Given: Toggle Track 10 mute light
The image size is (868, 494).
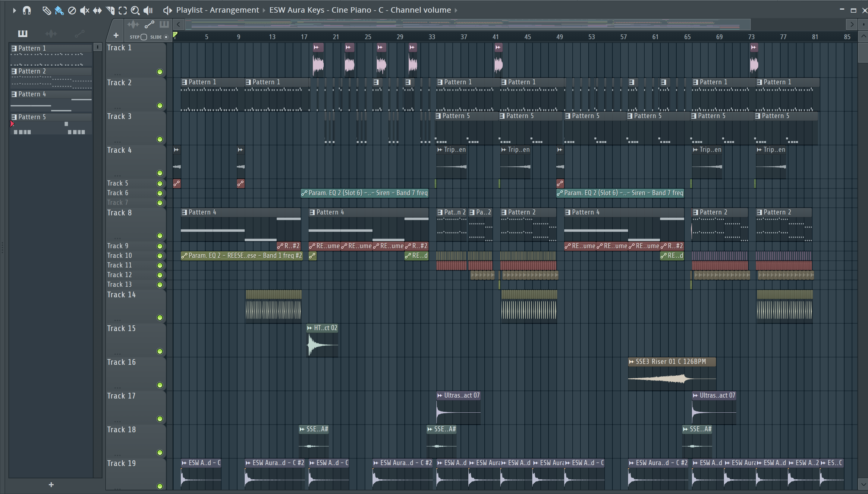Looking at the screenshot, I should [159, 256].
